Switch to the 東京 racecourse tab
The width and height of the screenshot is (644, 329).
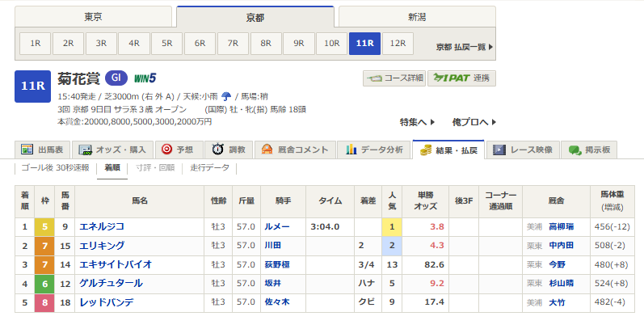coord(93,16)
